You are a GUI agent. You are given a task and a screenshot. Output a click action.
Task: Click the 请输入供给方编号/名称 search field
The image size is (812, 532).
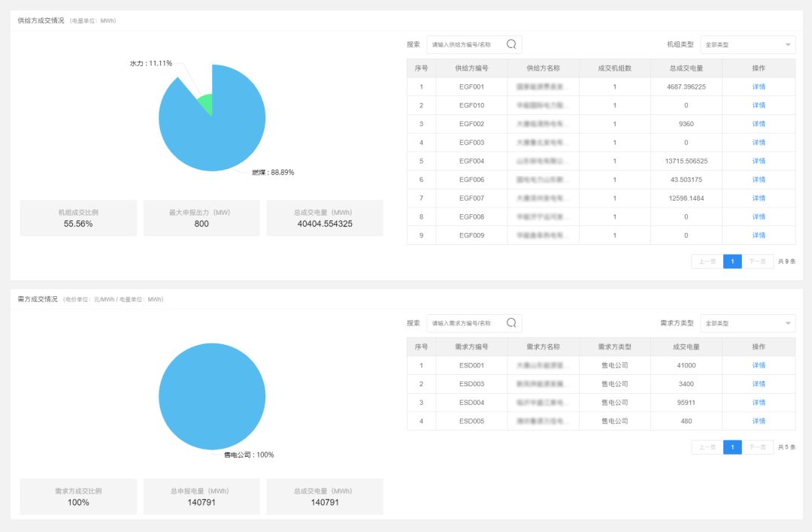coord(466,45)
